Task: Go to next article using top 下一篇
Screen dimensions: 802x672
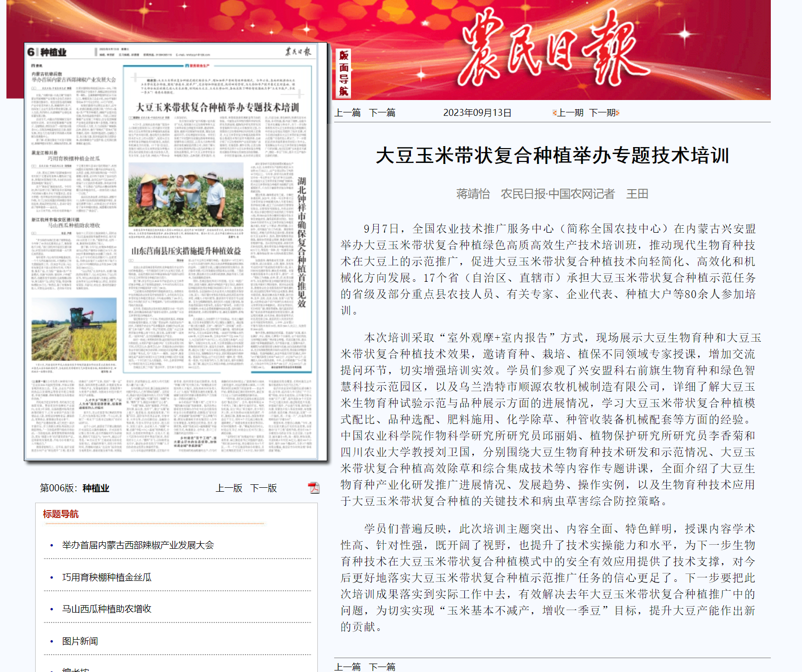Action: click(x=382, y=113)
